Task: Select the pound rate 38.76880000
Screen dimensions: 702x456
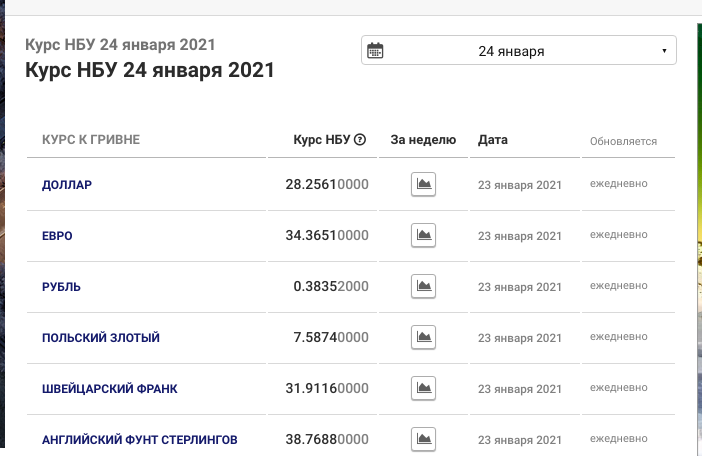Action: coord(327,439)
